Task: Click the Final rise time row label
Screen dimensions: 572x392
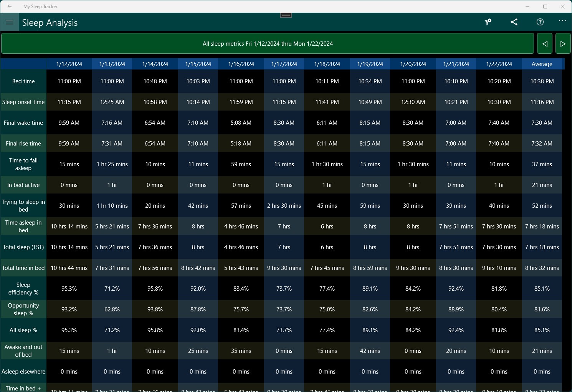Action: pos(23,144)
